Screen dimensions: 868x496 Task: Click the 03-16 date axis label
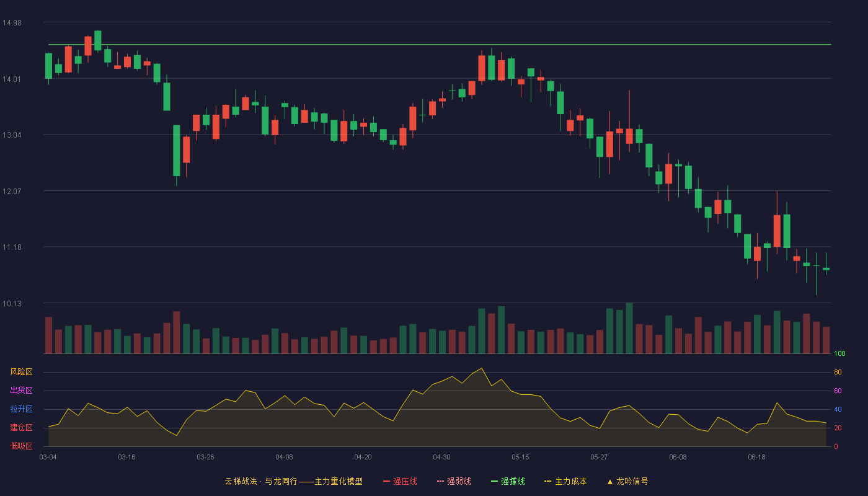pyautogui.click(x=126, y=457)
